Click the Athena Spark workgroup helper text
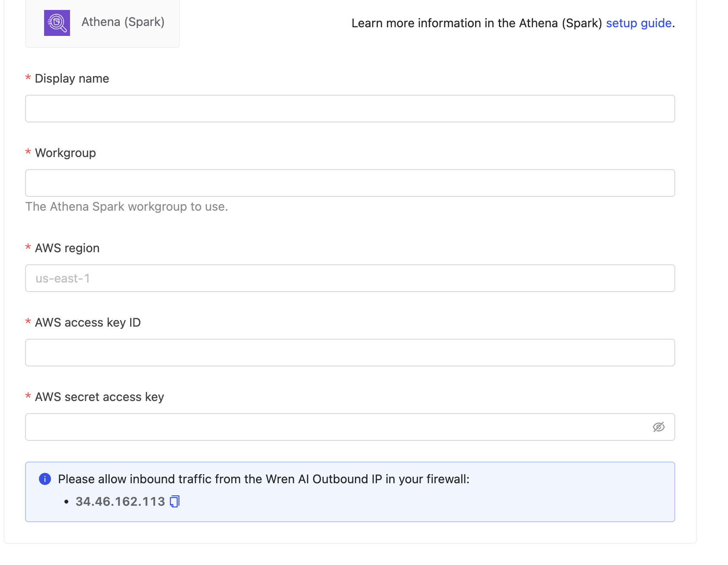 pos(127,206)
